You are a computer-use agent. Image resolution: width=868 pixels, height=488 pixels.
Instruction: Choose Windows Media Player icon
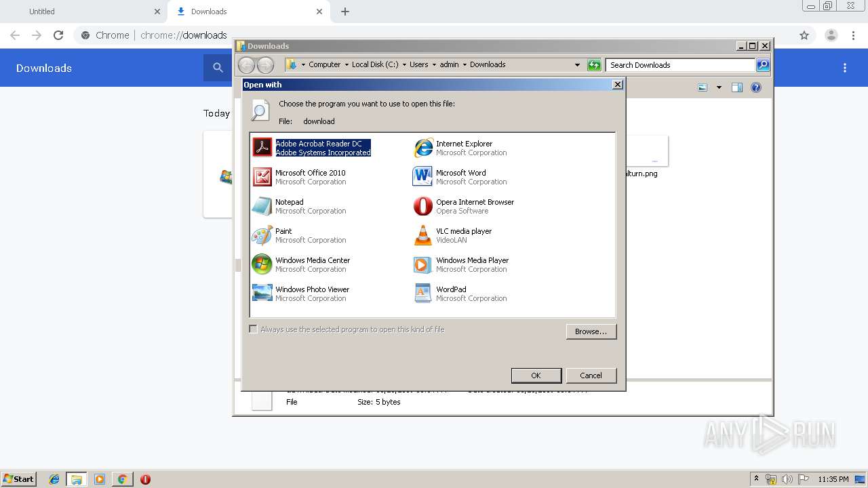422,264
